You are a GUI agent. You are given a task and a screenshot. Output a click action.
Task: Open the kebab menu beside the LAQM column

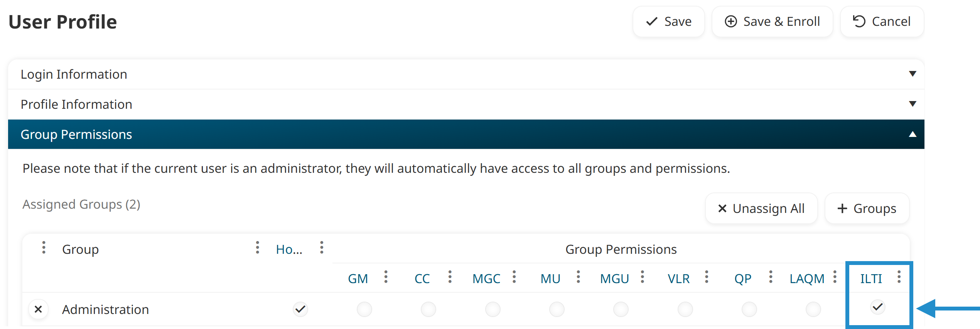coord(835,278)
